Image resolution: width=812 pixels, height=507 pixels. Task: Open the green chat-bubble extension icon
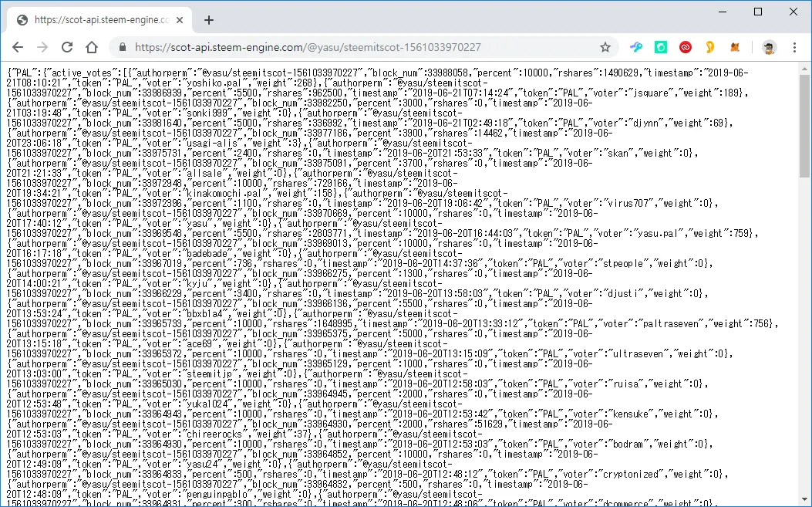pyautogui.click(x=661, y=47)
